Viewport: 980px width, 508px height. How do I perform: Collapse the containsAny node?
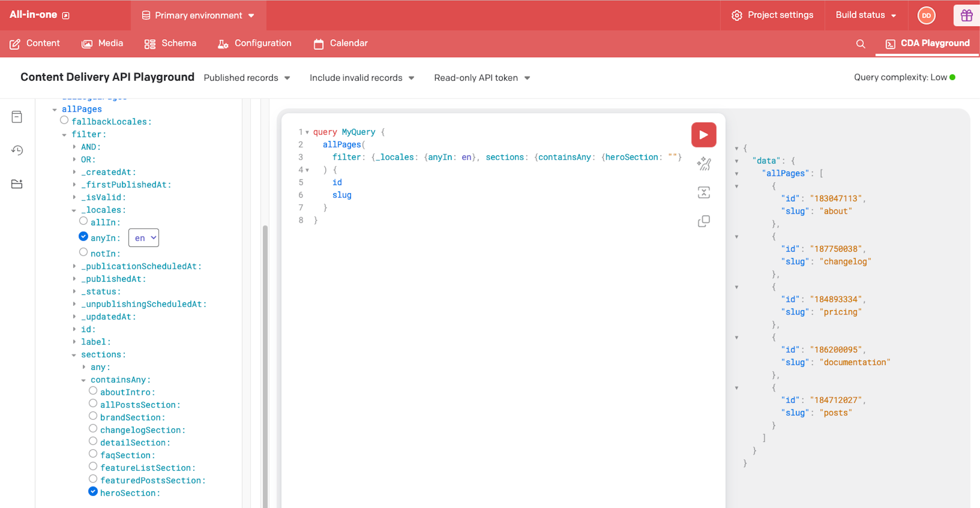(84, 380)
